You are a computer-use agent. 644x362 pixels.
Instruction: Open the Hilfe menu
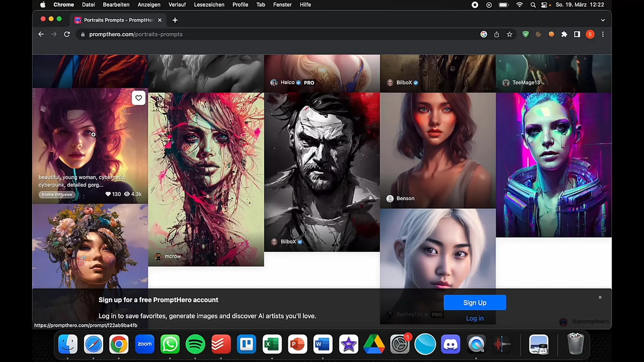305,5
